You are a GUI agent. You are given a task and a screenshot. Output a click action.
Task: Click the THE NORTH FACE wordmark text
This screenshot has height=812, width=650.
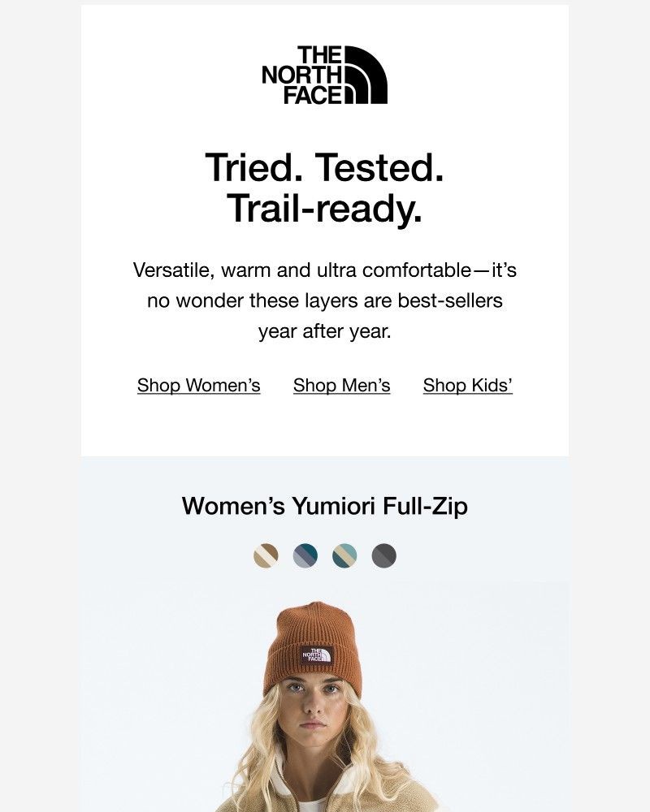pos(301,75)
